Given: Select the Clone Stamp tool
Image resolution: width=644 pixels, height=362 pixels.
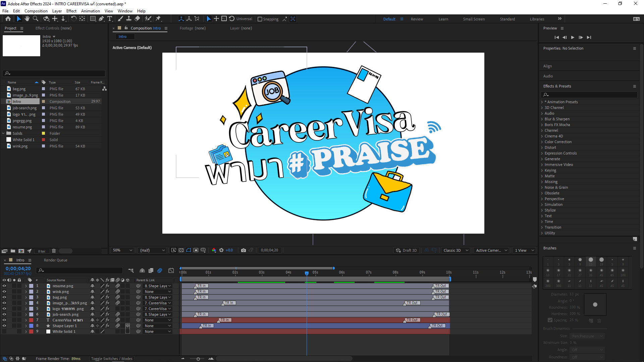Looking at the screenshot, I should coord(128,19).
